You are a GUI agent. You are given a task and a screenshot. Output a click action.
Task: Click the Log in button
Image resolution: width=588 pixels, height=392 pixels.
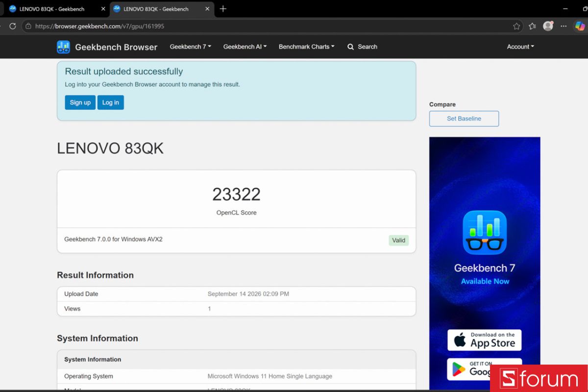pyautogui.click(x=111, y=102)
